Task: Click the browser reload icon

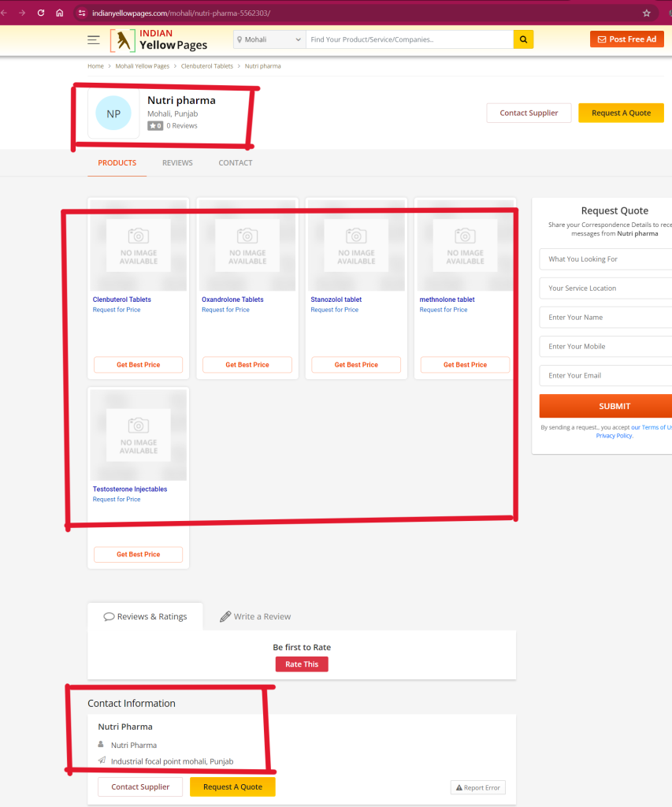Action: [41, 13]
